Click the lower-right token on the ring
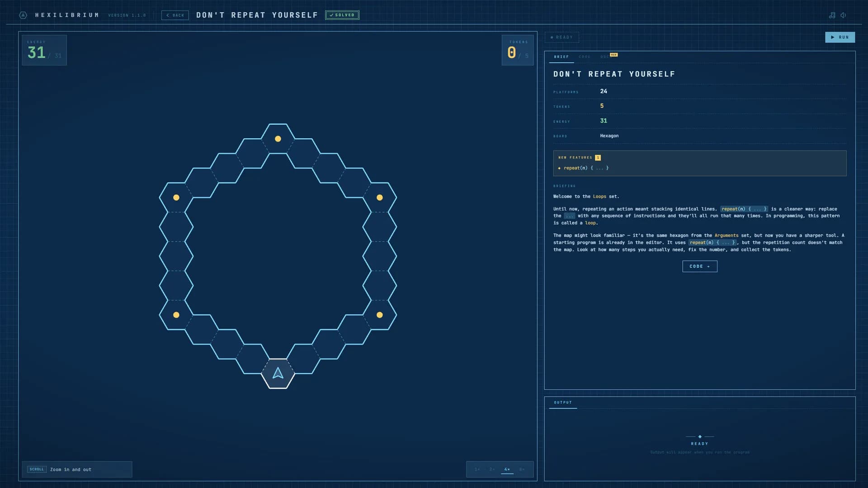This screenshot has height=488, width=868. pyautogui.click(x=380, y=315)
